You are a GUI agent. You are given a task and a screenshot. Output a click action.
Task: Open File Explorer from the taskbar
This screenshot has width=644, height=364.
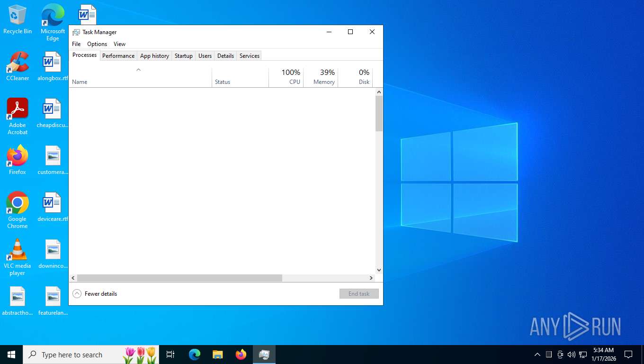point(217,355)
